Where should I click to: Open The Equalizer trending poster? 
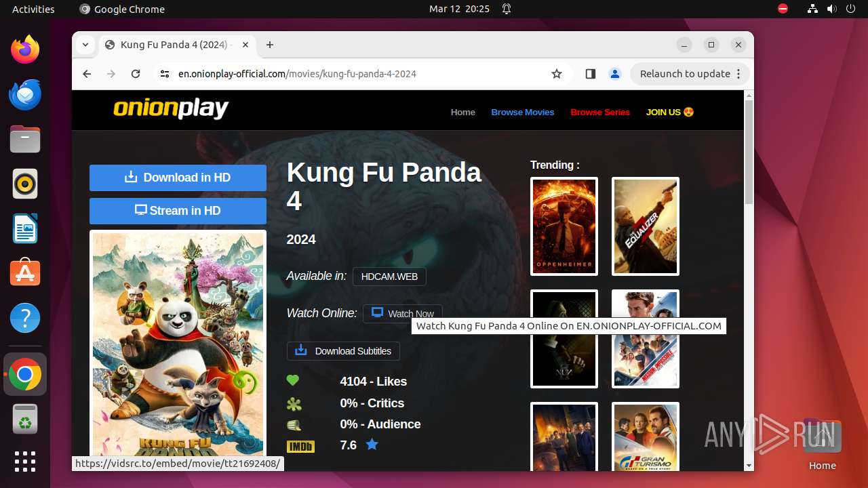coord(646,226)
